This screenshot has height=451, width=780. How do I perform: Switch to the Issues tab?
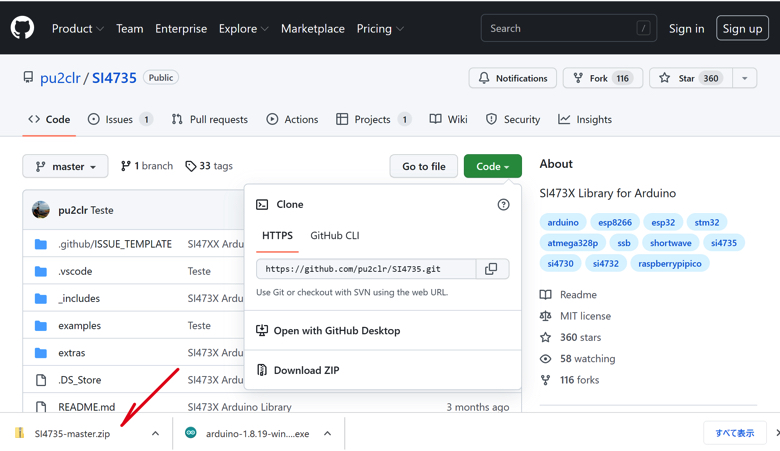click(x=120, y=119)
